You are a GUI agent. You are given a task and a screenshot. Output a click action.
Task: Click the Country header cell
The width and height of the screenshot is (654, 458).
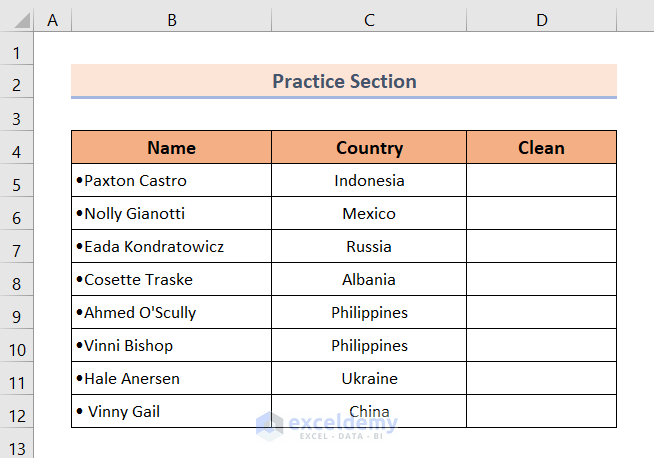369,148
